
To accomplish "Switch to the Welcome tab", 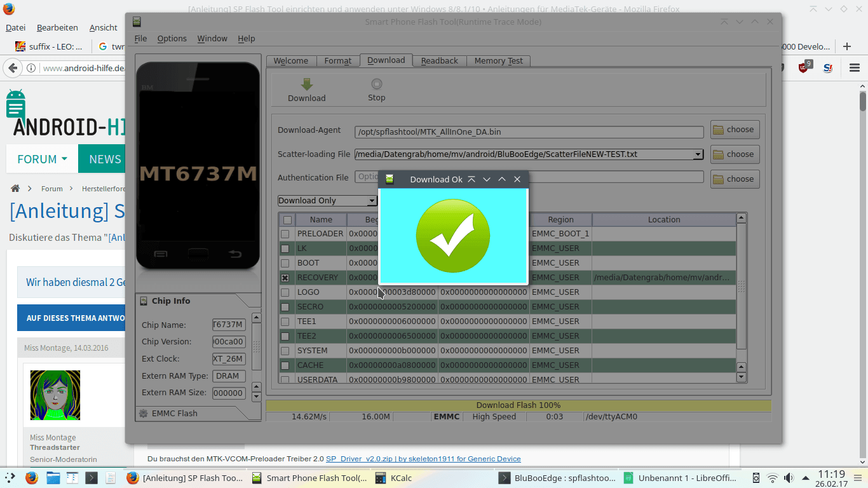I will pos(291,61).
